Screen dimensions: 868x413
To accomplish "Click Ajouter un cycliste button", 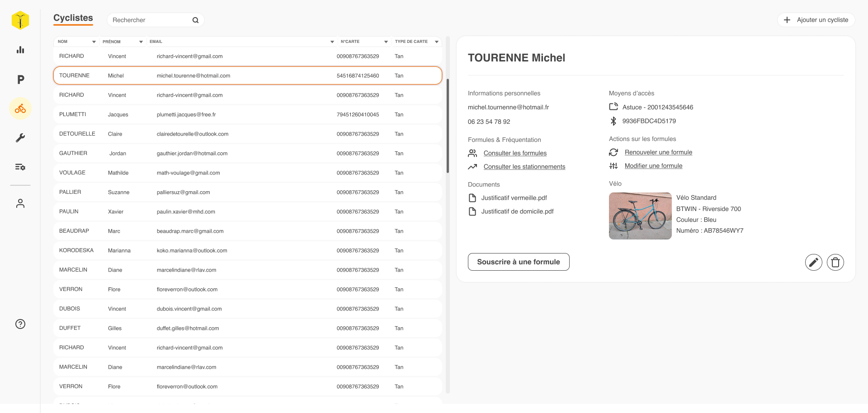I will click(816, 20).
